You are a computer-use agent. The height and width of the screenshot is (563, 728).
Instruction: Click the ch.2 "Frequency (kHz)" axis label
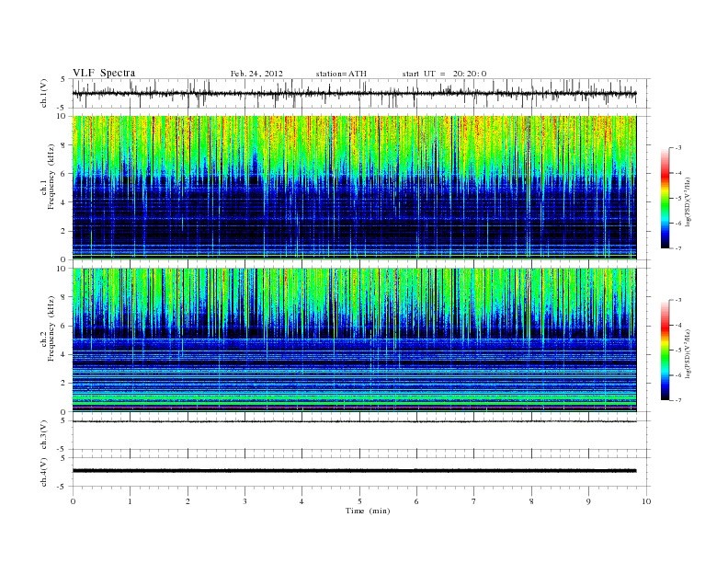pyautogui.click(x=51, y=329)
